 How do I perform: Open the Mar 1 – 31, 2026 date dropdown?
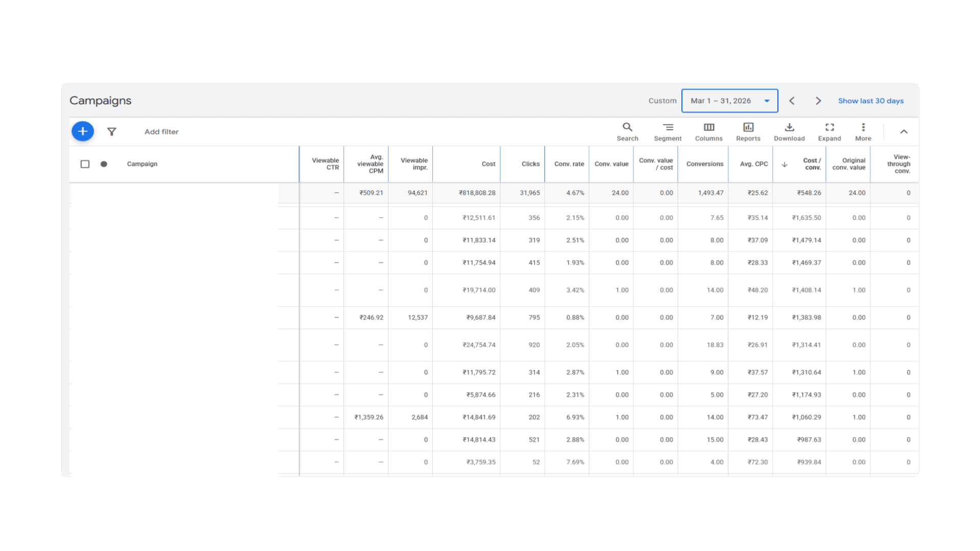pos(730,101)
